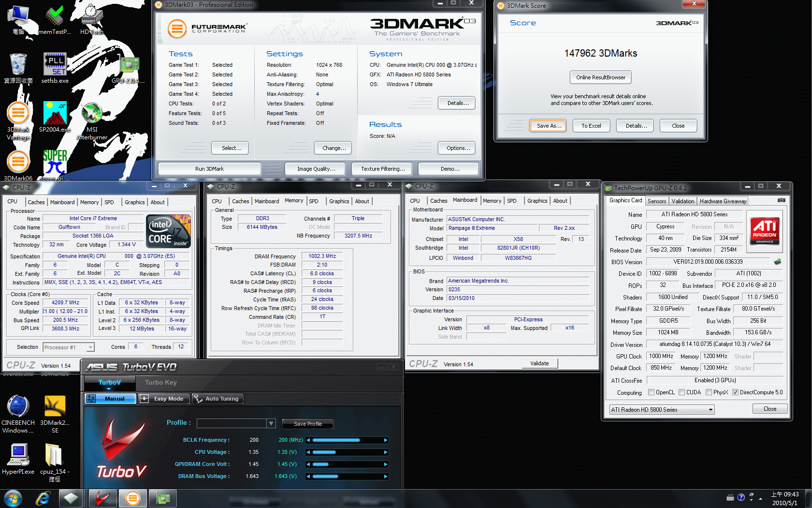Screen dimensions: 812x508
Task: Decrease BCLK Frequency with left arrow
Action: tap(308, 440)
